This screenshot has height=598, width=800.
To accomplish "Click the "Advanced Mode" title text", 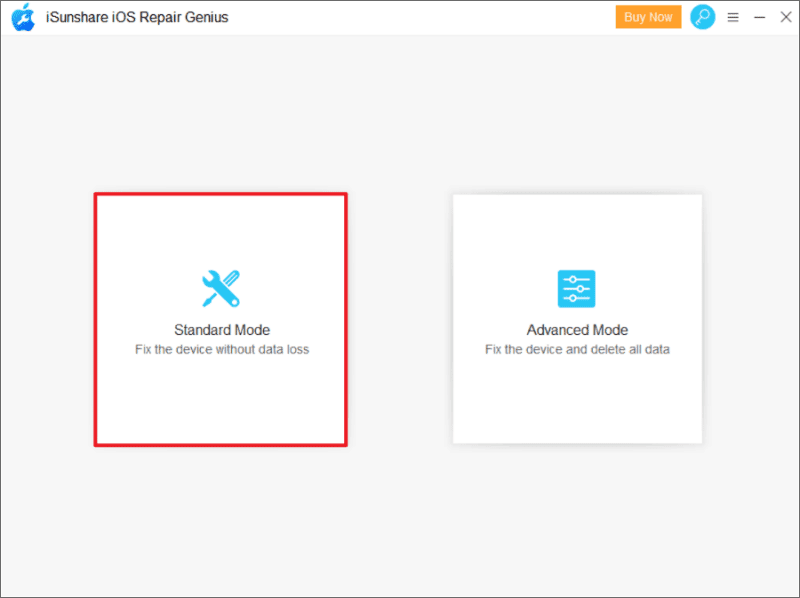I will [577, 330].
